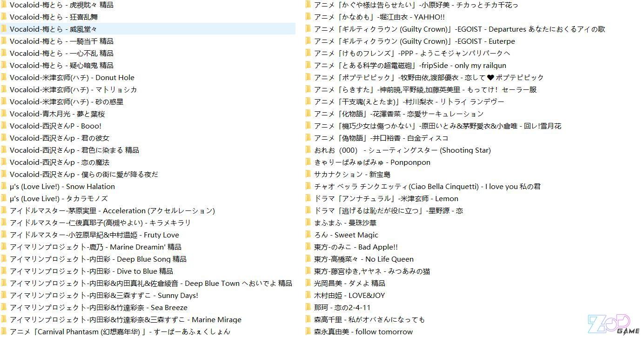Click folder icon of LOVE&JOY entry
Viewport: 644px width, 338px height.
point(308,295)
